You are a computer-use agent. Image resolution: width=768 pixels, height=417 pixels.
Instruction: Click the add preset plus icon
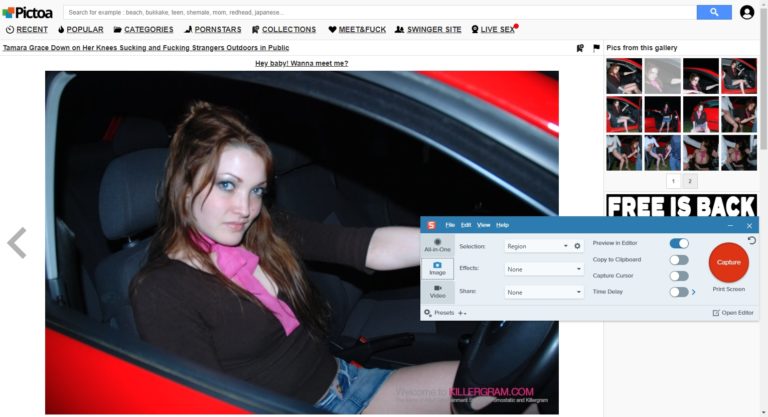[462, 313]
